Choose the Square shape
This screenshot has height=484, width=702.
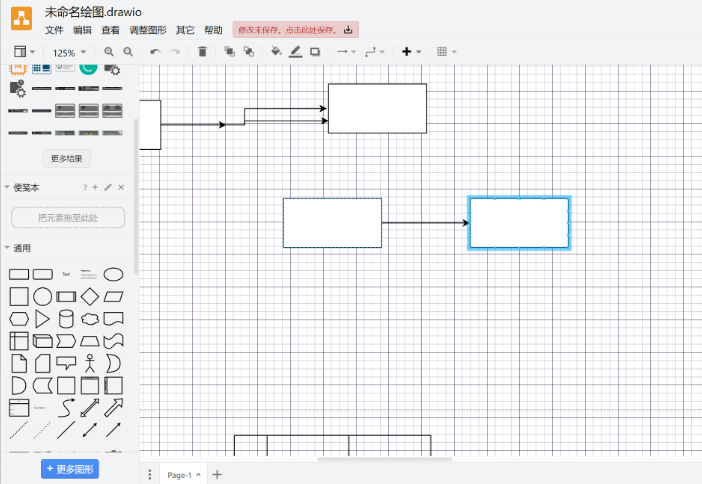click(19, 296)
